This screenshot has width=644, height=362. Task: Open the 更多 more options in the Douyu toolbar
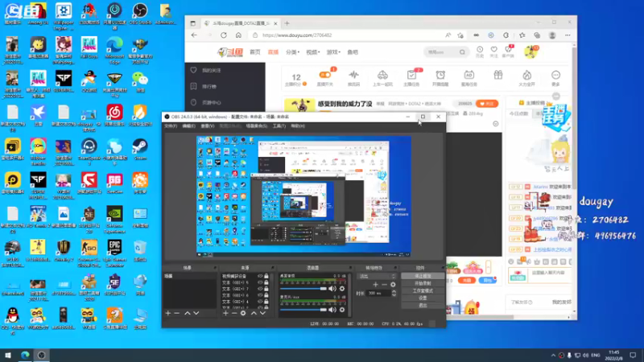[555, 77]
